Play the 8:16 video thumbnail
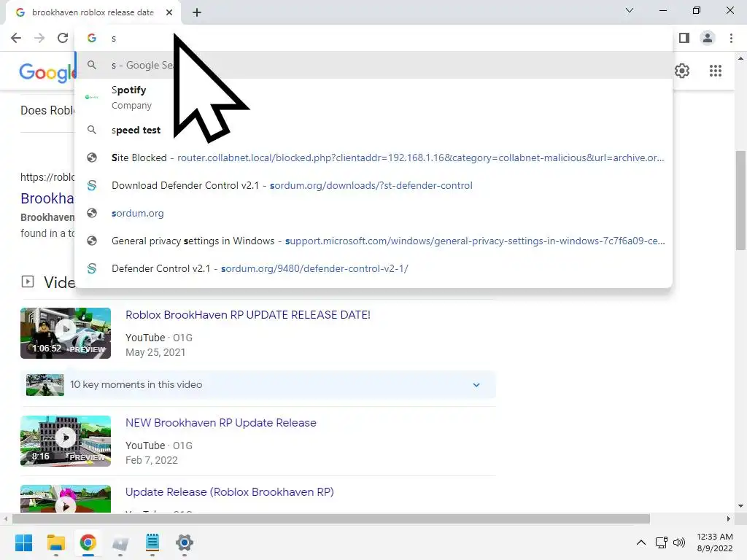The height and width of the screenshot is (560, 747). [66, 440]
